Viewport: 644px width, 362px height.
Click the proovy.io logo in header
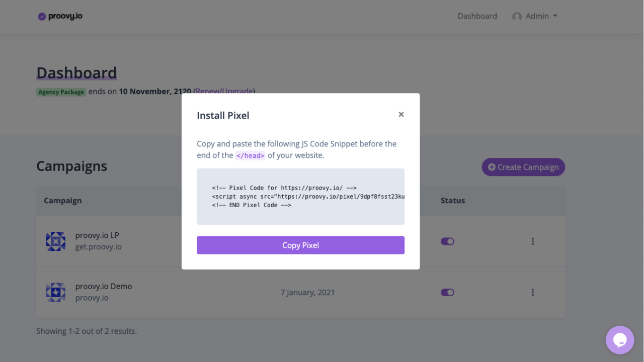(60, 16)
